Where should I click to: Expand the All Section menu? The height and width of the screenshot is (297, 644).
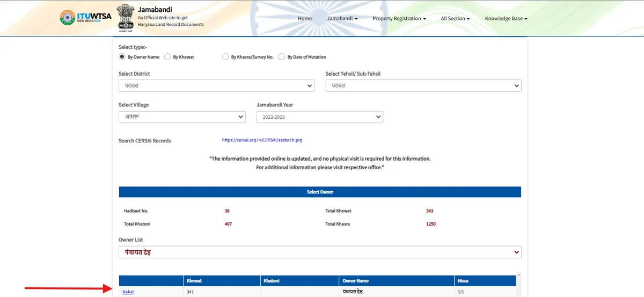point(455,18)
